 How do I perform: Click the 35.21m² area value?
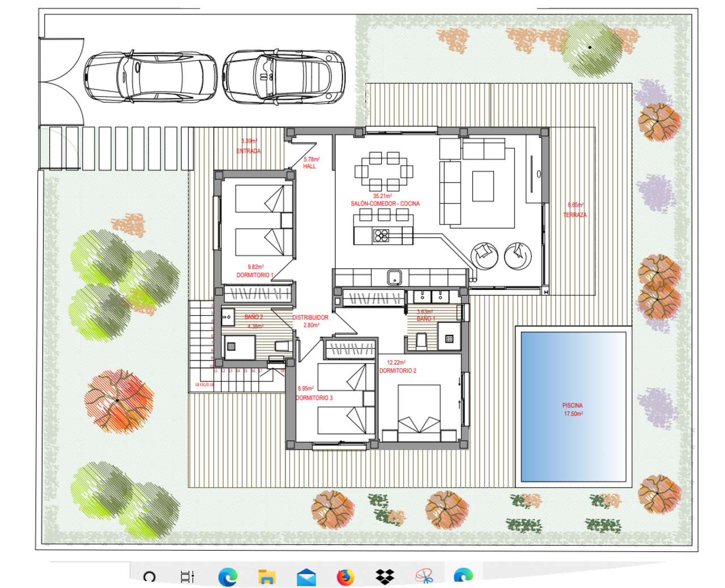click(x=382, y=196)
